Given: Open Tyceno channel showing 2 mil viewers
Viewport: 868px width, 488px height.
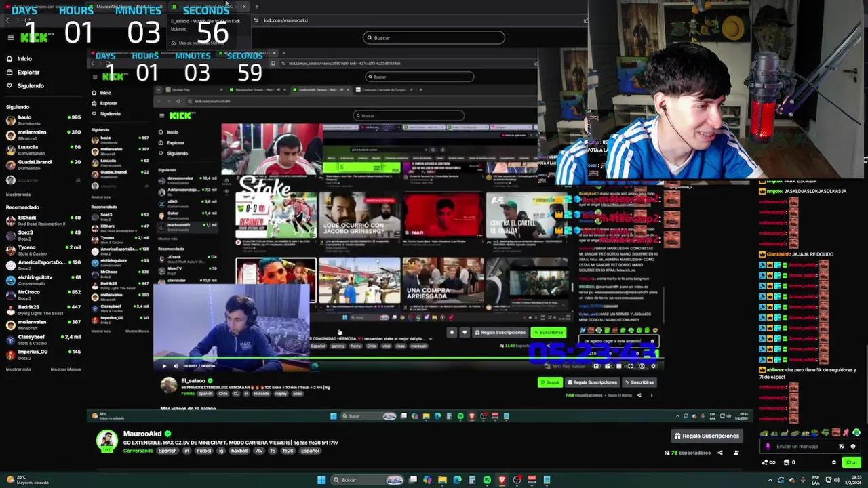Looking at the screenshot, I should [43, 250].
